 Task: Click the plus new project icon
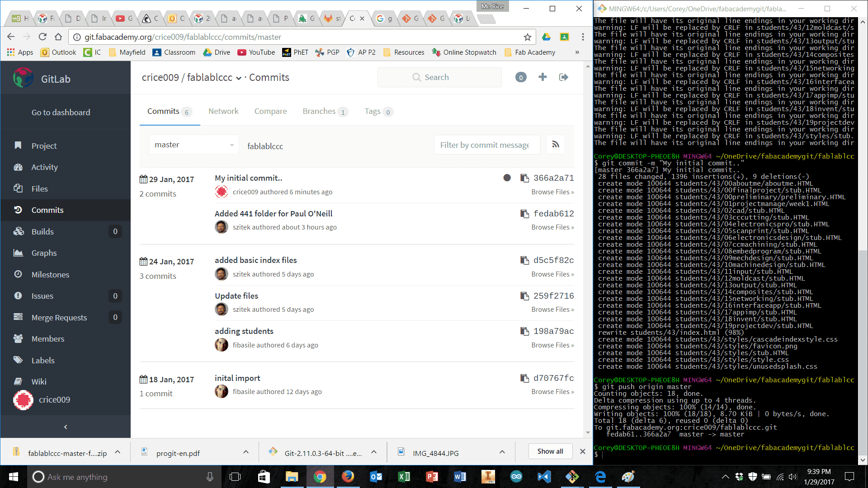(542, 77)
